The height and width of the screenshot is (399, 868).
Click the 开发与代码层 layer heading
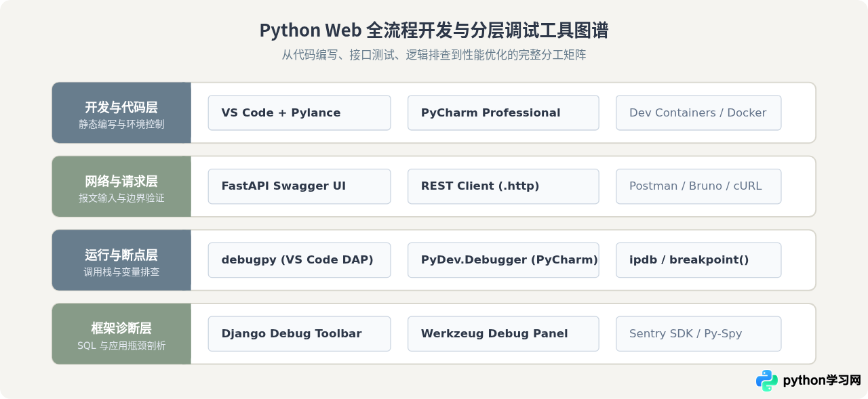tap(121, 108)
